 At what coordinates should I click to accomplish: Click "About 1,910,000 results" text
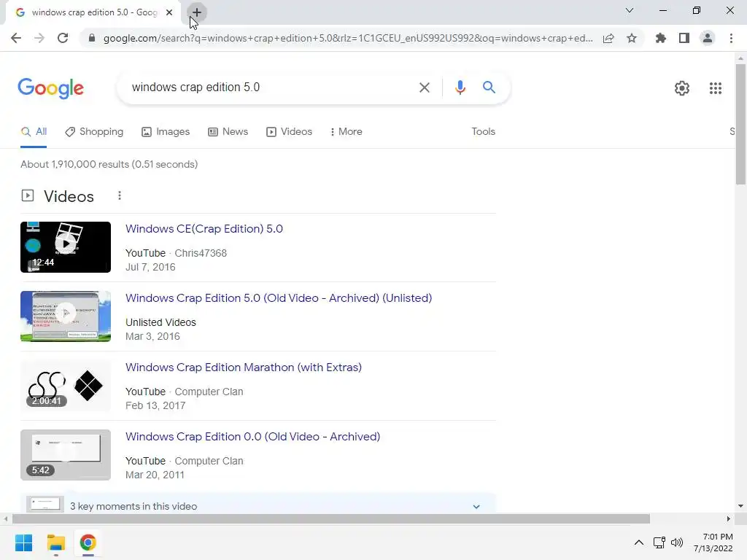coord(75,164)
